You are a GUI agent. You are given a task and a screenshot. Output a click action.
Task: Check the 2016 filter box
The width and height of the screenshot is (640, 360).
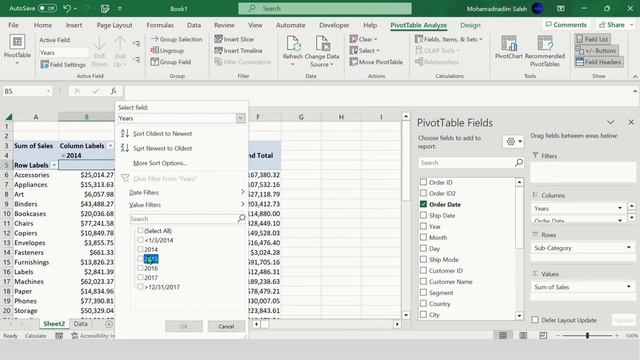pos(140,268)
